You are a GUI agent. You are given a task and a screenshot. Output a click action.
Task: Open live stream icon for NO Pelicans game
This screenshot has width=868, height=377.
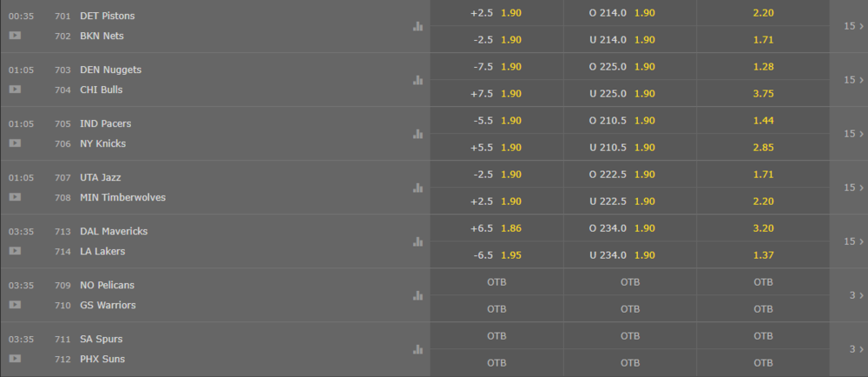pos(15,305)
